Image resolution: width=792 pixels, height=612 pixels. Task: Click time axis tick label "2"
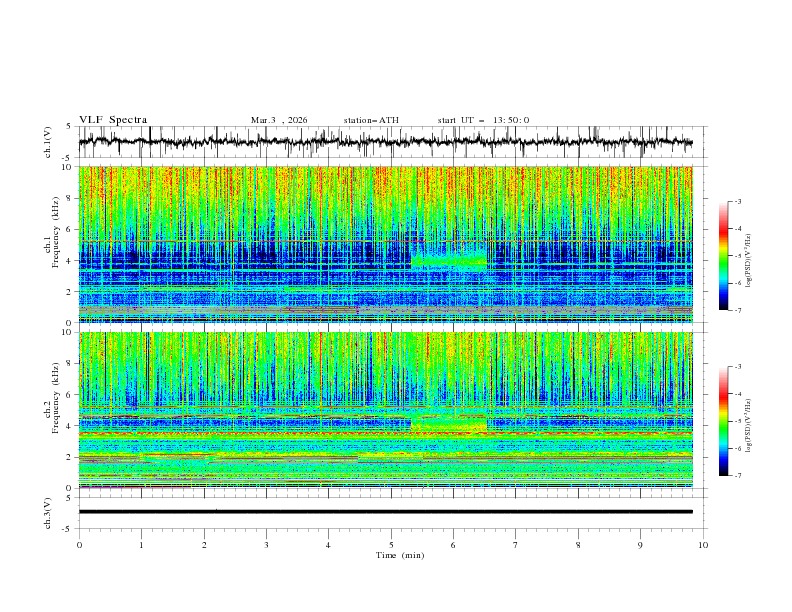(x=204, y=545)
